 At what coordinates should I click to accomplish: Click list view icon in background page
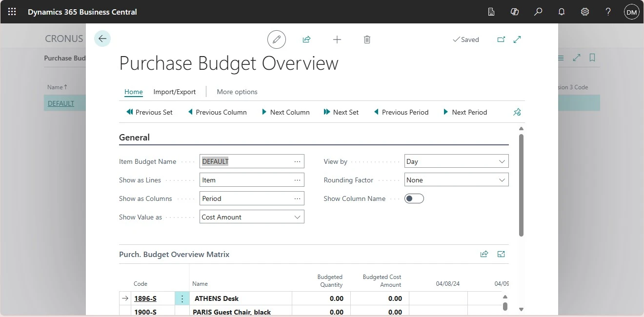(561, 58)
